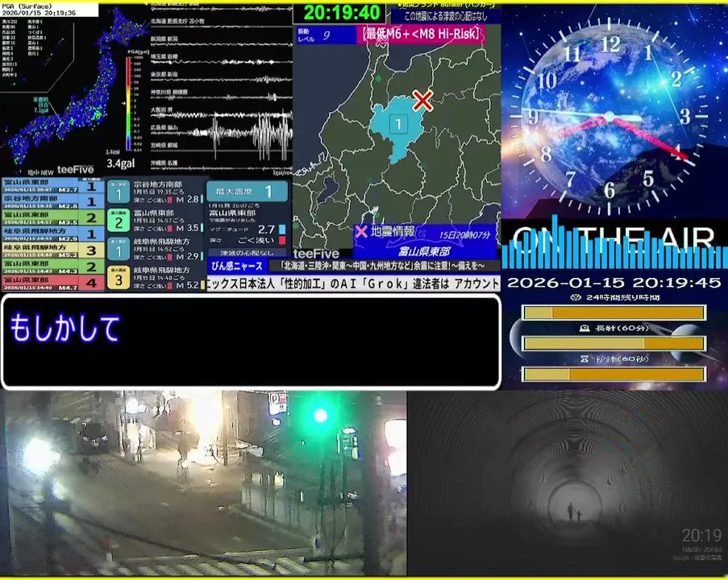Click the 大阪府 堺 seismogram label

pos(161,110)
